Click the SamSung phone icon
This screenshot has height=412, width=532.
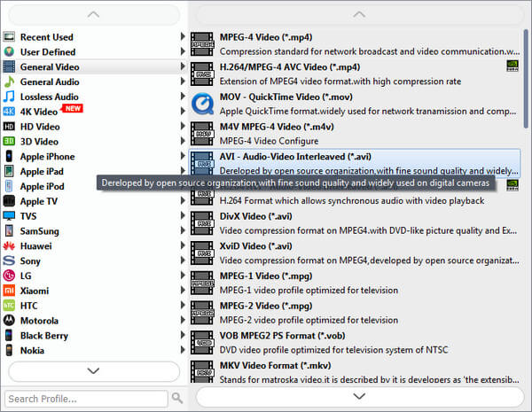9,231
